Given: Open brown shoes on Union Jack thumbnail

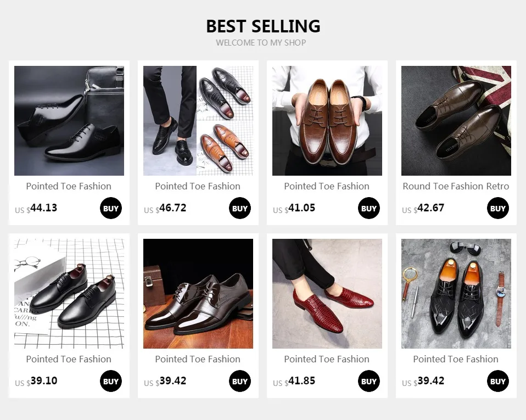Looking at the screenshot, I should pos(456,121).
